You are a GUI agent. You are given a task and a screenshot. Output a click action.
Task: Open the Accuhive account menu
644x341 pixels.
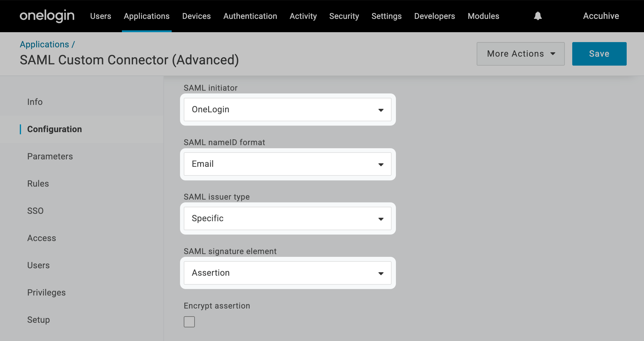point(601,16)
